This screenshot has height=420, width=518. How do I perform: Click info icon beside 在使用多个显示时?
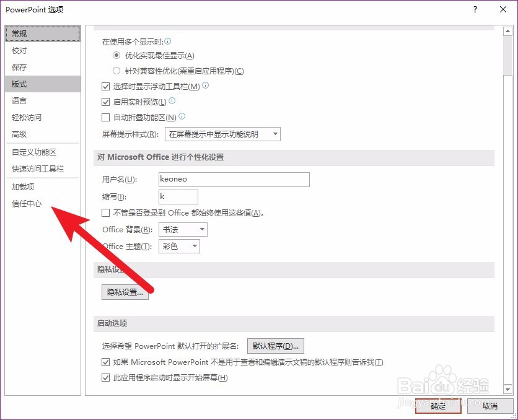pyautogui.click(x=167, y=42)
